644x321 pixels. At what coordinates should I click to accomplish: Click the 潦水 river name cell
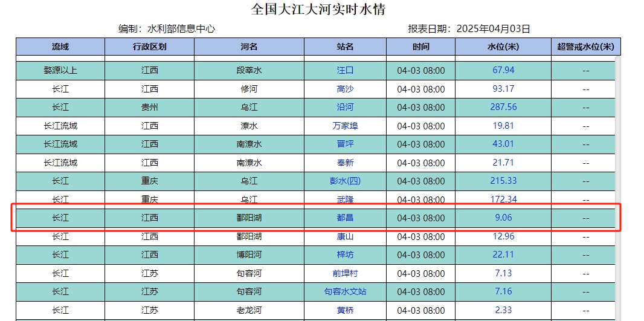point(250,126)
